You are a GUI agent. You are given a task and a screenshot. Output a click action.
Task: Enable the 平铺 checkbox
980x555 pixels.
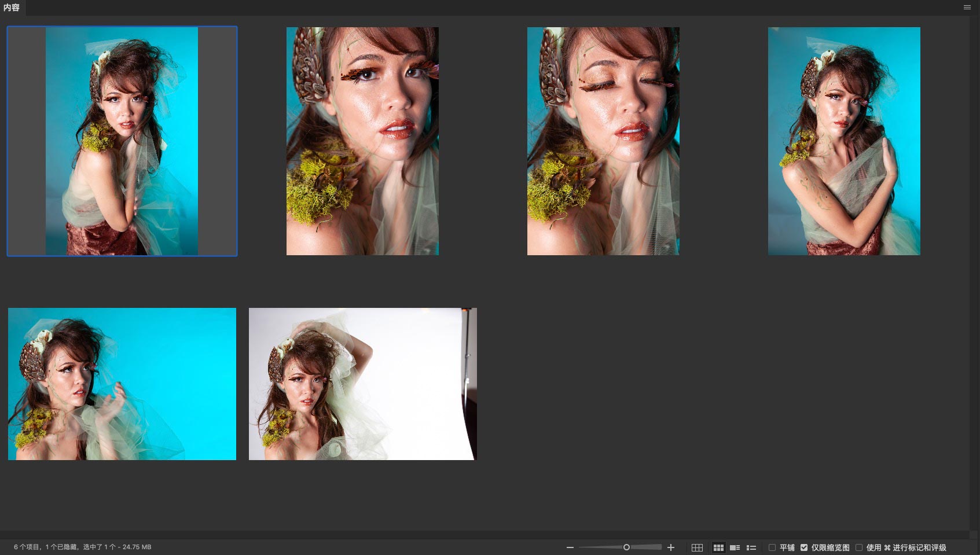(x=772, y=547)
